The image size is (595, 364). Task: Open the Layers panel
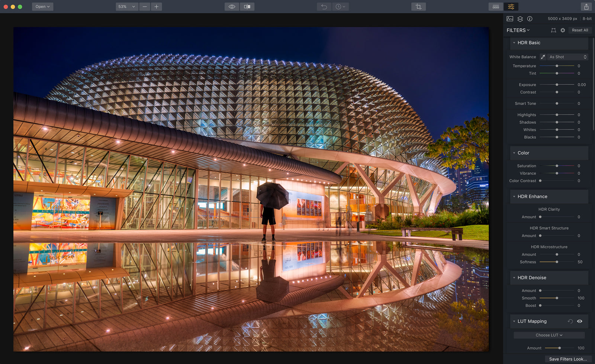tap(520, 19)
